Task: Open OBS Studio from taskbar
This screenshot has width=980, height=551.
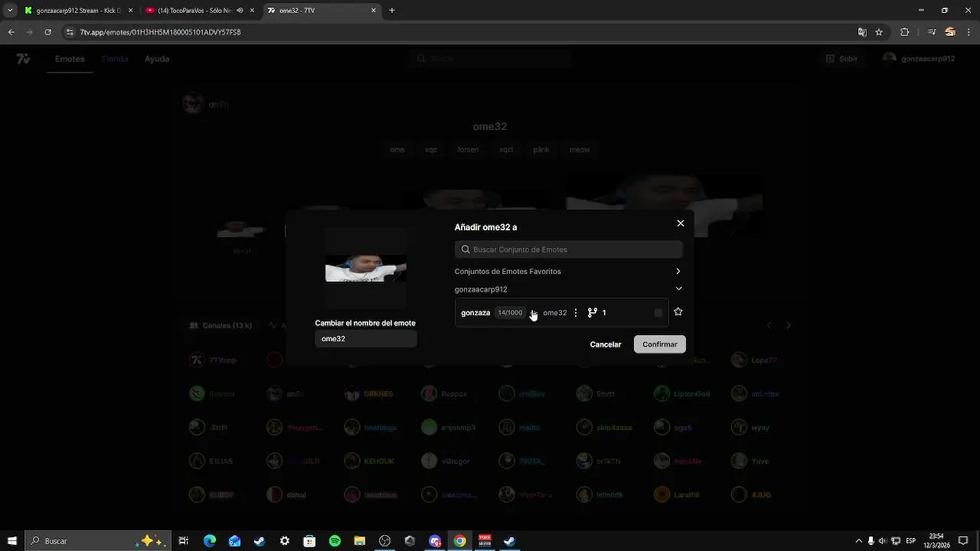Action: (384, 541)
